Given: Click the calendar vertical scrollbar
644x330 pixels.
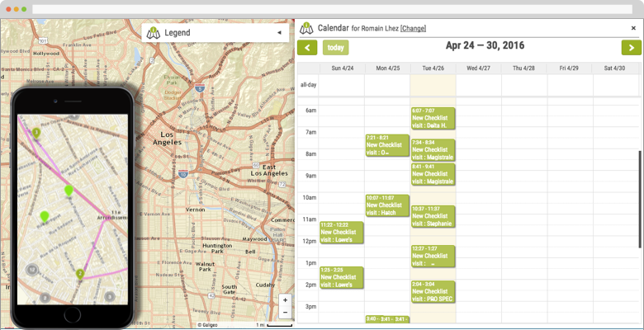Looking at the screenshot, I should click(640, 198).
